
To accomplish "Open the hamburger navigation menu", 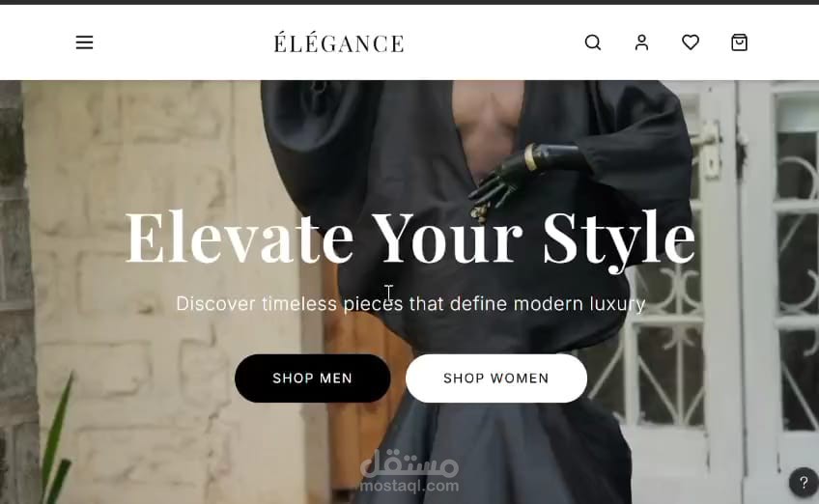I will pyautogui.click(x=84, y=42).
